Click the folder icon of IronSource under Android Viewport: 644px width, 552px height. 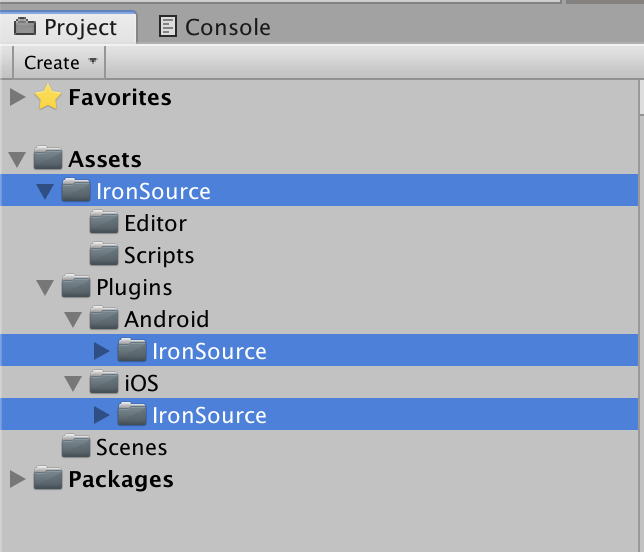132,350
